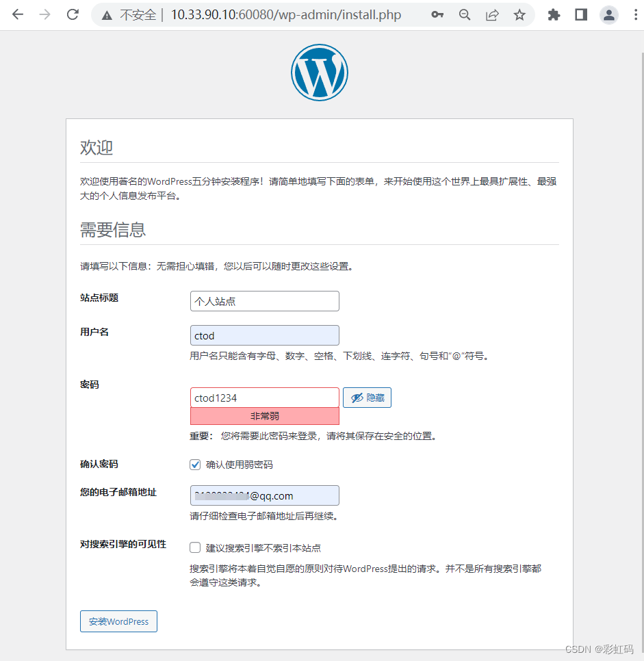Click the password field ctod1234
The image size is (644, 661).
pos(264,398)
